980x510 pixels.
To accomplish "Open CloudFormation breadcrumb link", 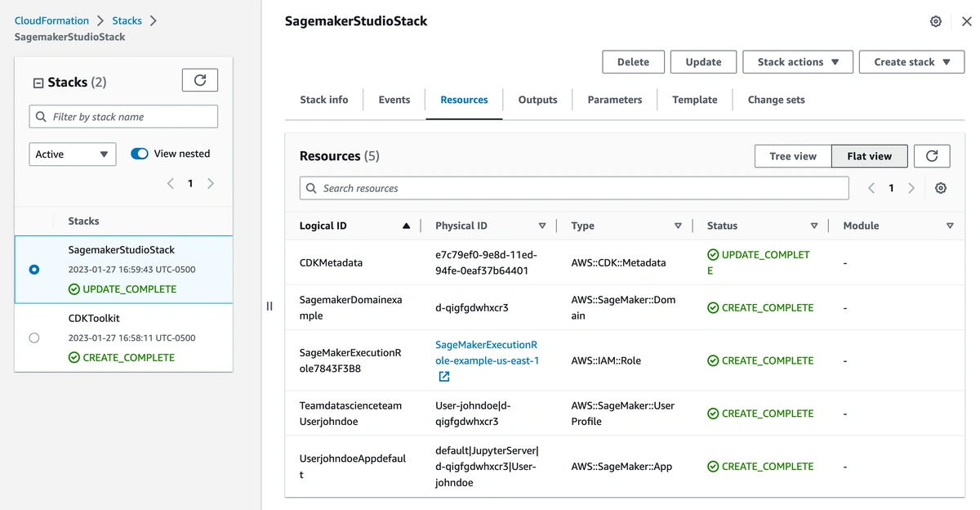I will [51, 20].
